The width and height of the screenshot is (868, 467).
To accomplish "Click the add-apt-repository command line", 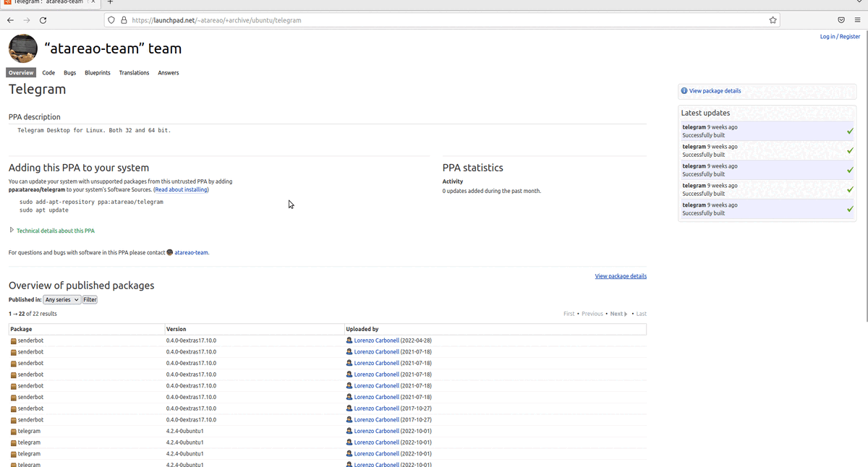I will [91, 202].
